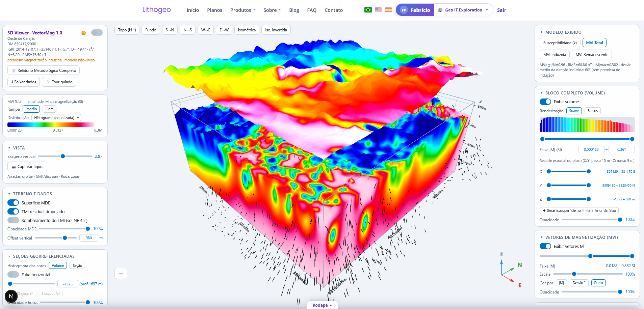Click the Offset vertical value field
Screen dimensions: 644x309
pyautogui.click(x=89, y=238)
